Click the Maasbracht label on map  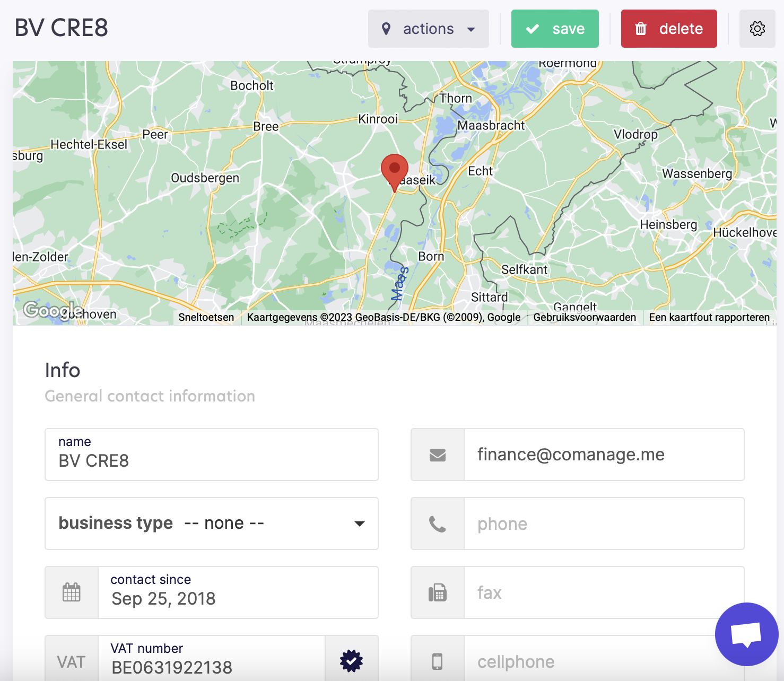491,125
